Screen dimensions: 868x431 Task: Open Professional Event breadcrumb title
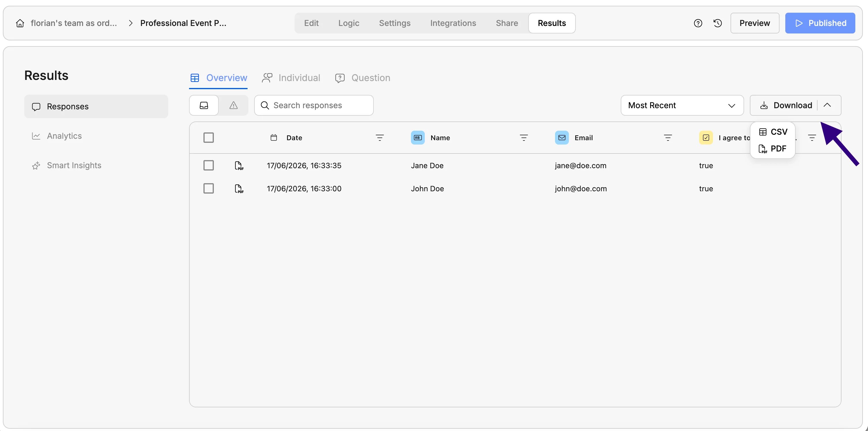coord(183,23)
